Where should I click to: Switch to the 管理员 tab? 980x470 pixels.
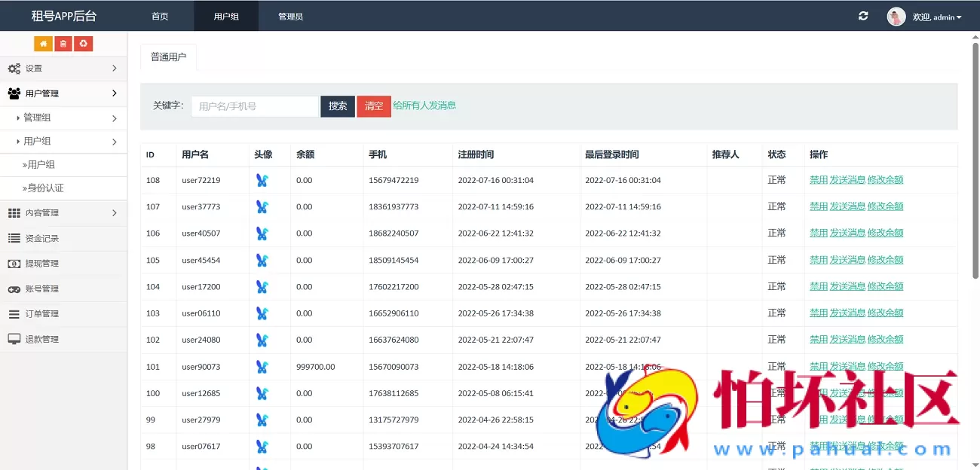290,15
